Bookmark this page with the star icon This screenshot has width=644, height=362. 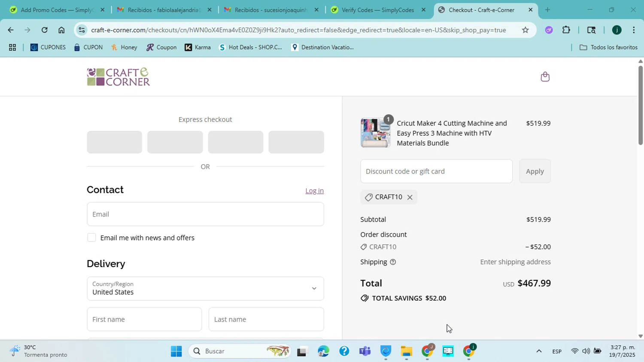(525, 30)
